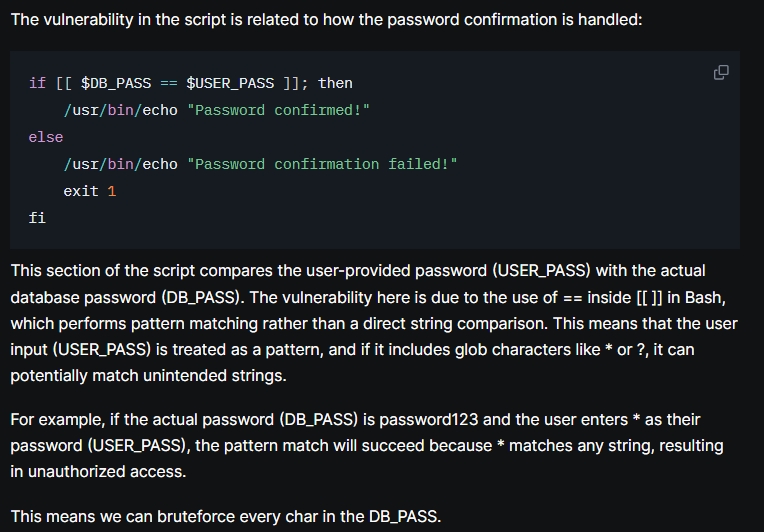Click the else keyword in the code
The height and width of the screenshot is (532, 764).
coord(46,137)
